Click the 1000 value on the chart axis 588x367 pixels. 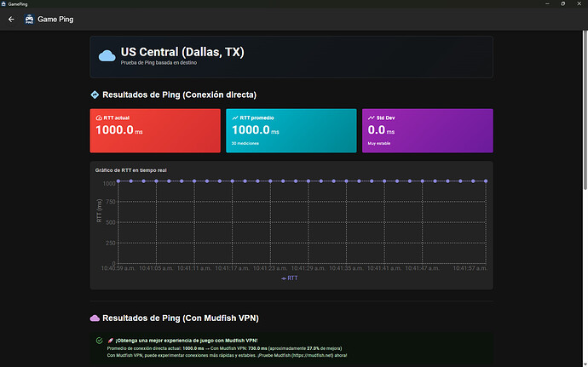(109, 184)
